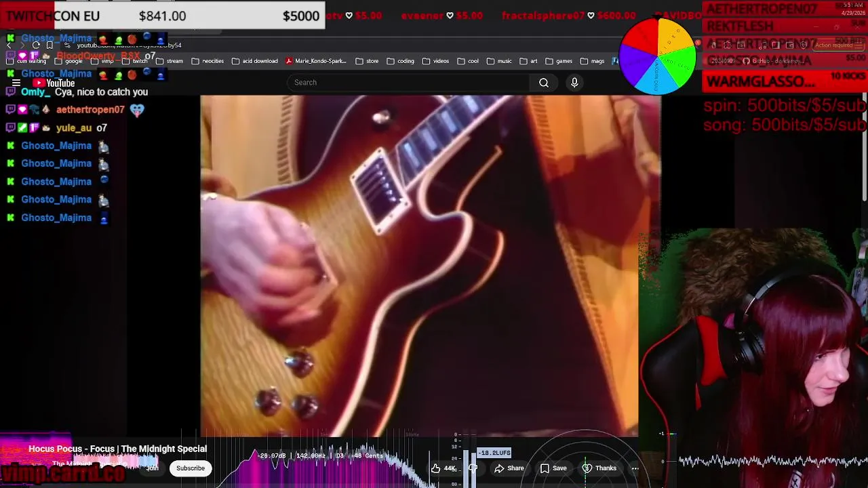Open the browser extensions puzzle icon
Image resolution: width=868 pixels, height=488 pixels.
click(x=727, y=45)
